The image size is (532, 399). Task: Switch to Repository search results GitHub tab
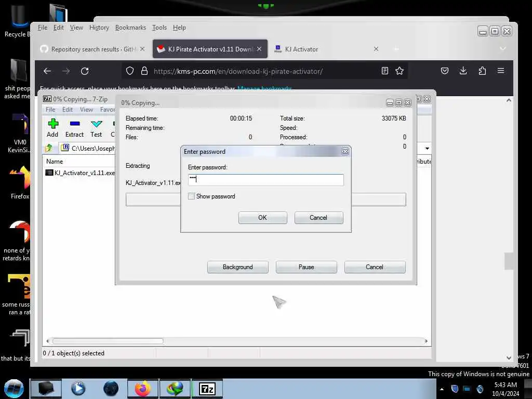point(92,49)
